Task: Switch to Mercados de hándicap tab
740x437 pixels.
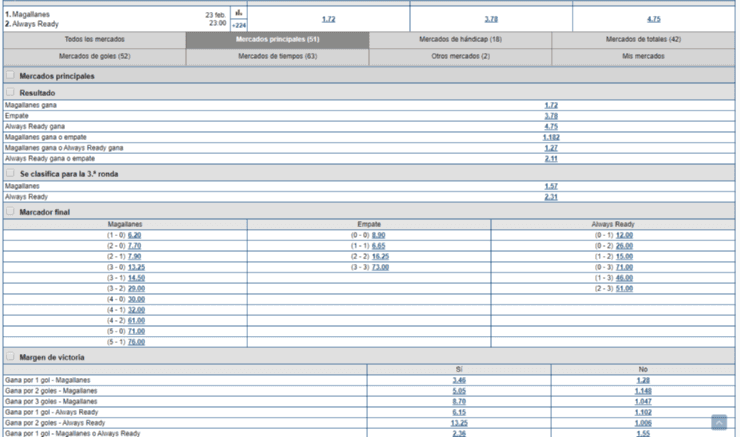Action: (461, 40)
